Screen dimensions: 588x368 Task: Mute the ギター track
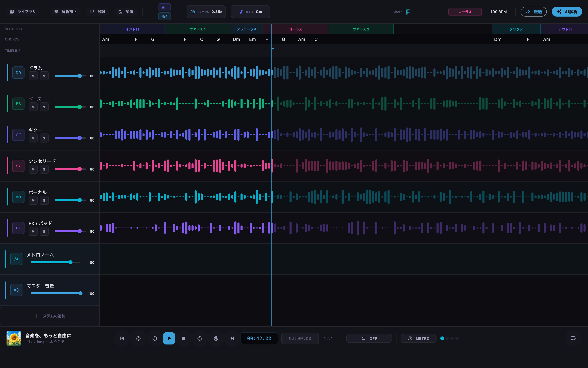pos(33,138)
